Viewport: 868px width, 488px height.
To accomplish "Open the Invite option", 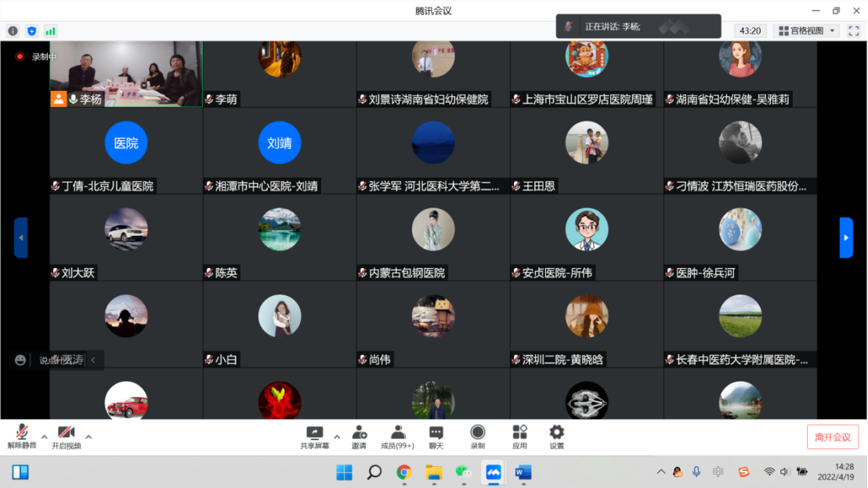I will [x=359, y=436].
